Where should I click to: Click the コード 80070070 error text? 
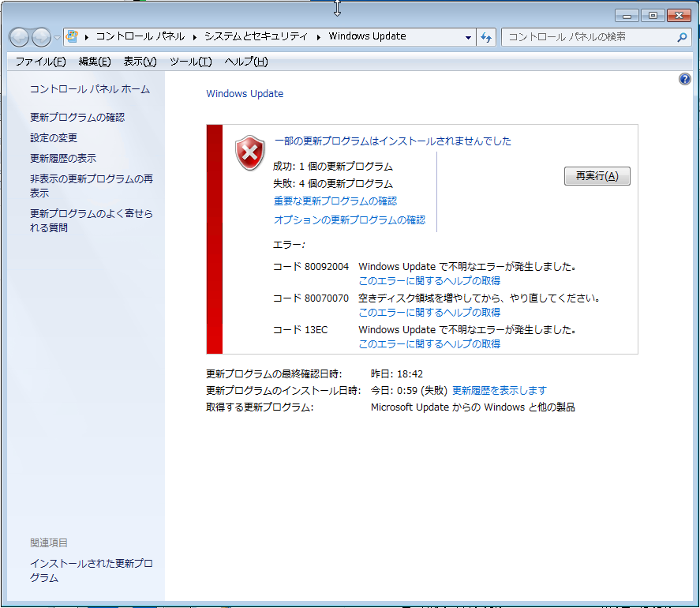click(x=311, y=298)
